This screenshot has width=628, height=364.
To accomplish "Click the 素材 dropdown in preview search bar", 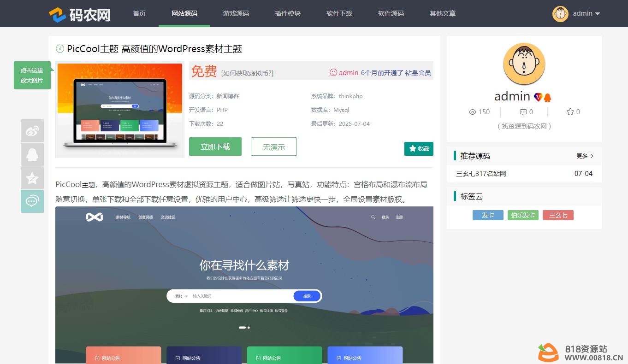I will point(181,296).
